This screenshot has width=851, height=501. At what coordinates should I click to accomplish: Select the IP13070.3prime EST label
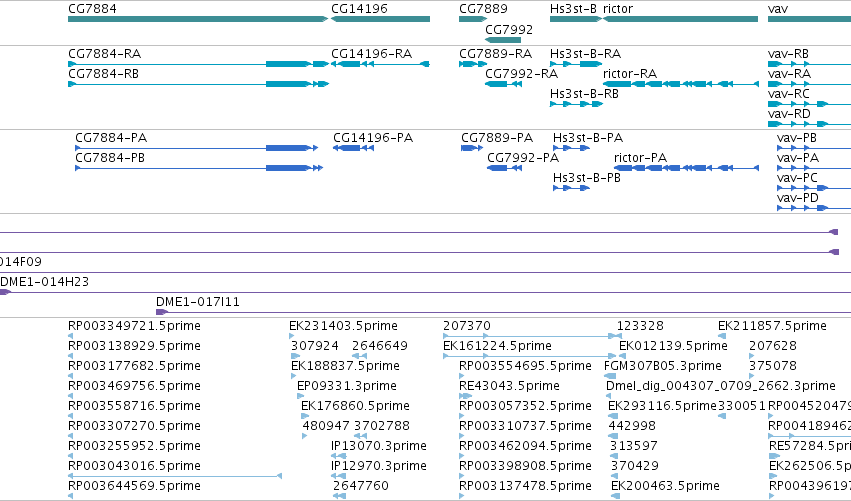pos(379,446)
